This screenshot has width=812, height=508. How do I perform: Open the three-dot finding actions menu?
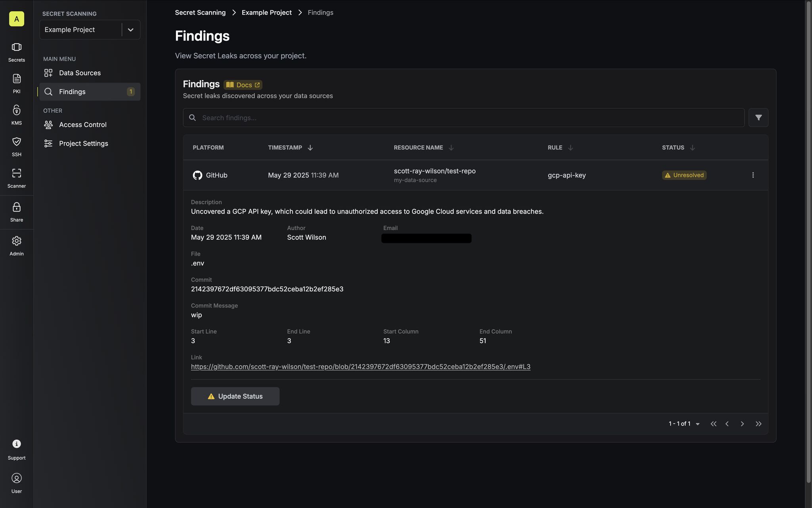tap(753, 175)
